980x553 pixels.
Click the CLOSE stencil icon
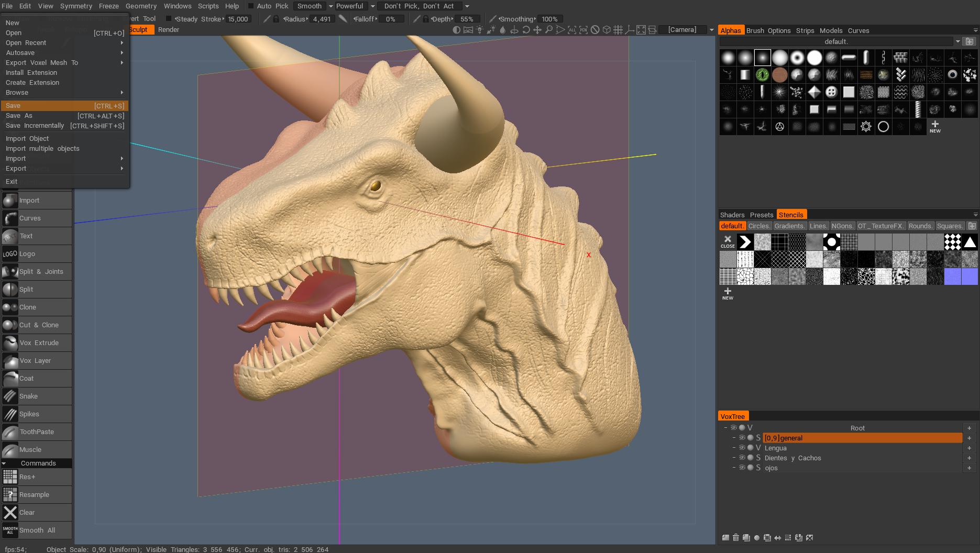728,241
